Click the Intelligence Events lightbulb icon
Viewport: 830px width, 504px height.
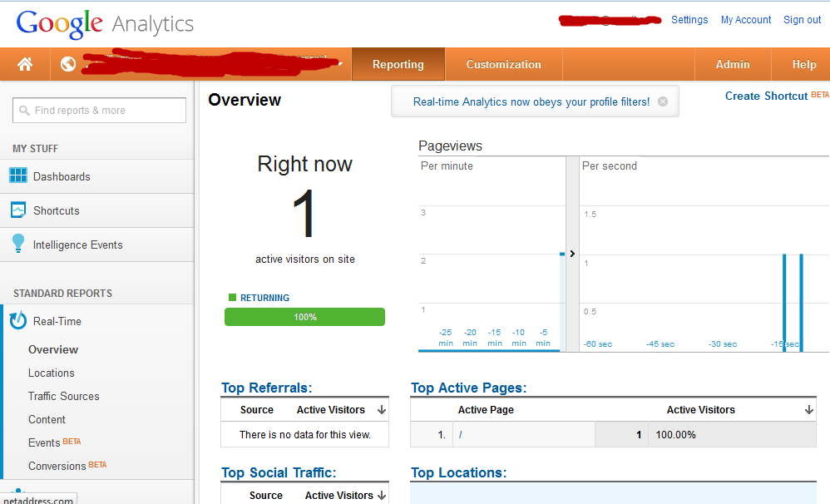click(x=18, y=244)
